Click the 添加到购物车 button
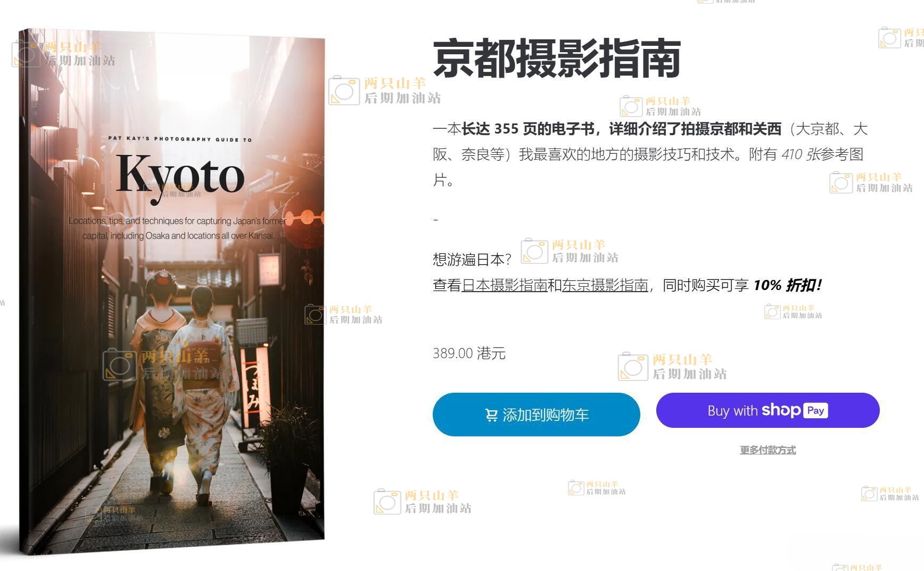 (x=536, y=415)
